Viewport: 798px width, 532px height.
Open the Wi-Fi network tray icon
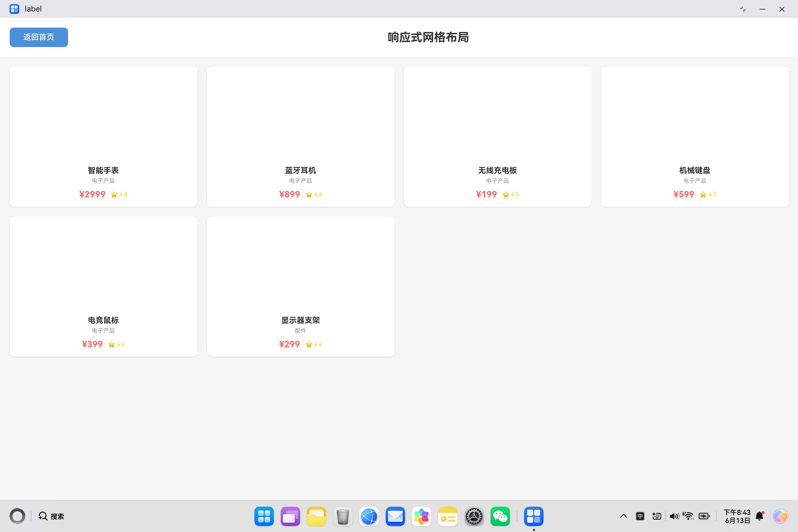(688, 516)
